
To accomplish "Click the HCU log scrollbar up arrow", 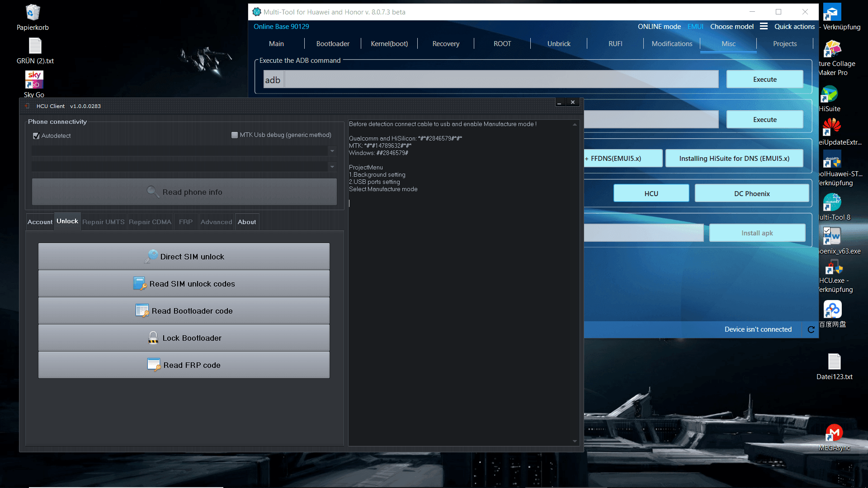I will (x=575, y=124).
